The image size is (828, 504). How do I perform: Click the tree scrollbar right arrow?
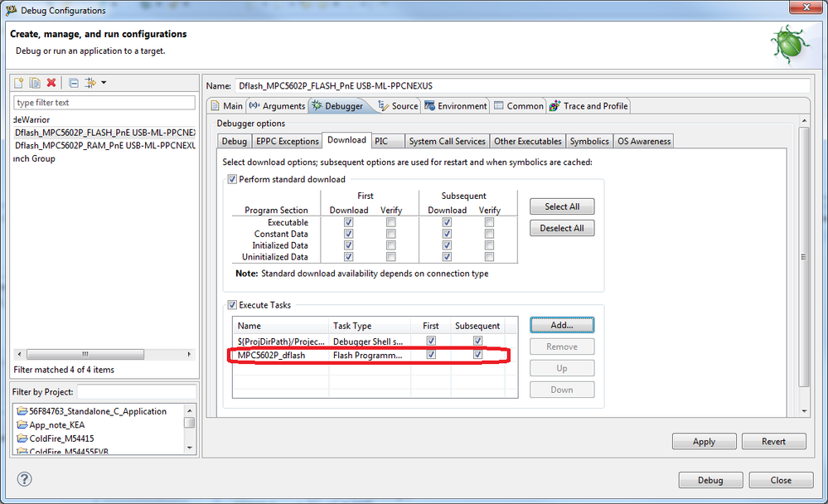click(x=189, y=354)
